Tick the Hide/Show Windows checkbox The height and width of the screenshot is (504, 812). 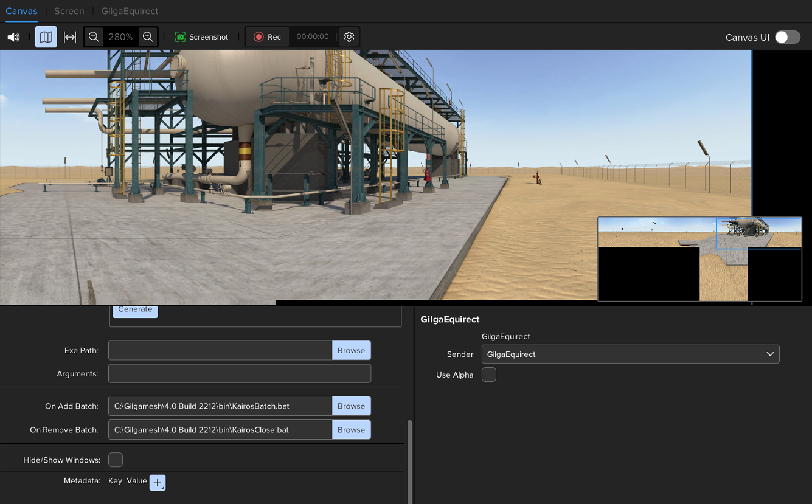116,460
